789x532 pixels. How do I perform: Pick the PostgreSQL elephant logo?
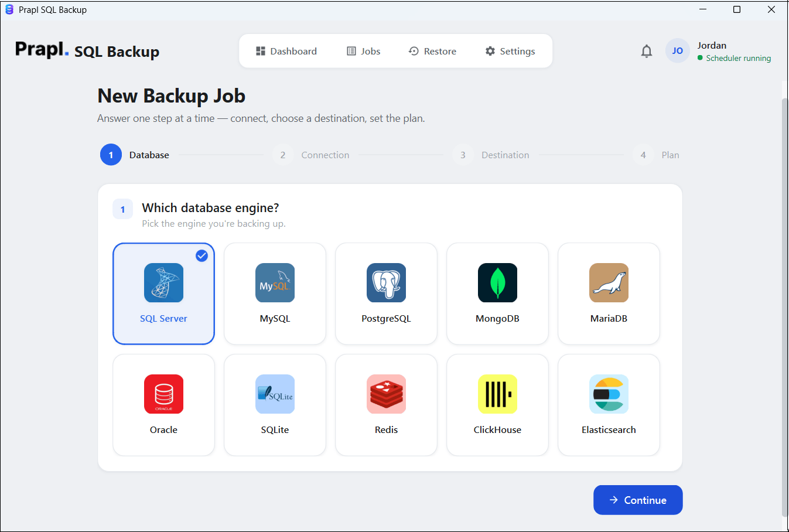click(x=386, y=282)
